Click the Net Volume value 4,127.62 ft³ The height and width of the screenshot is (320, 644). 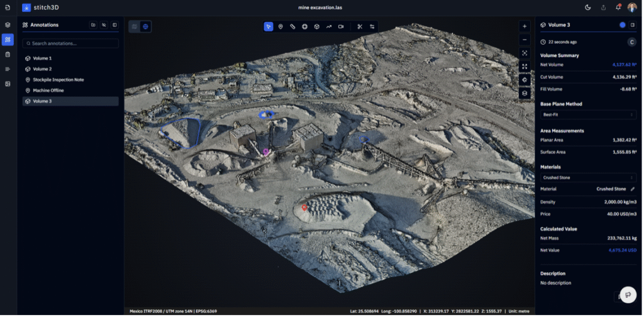625,65
